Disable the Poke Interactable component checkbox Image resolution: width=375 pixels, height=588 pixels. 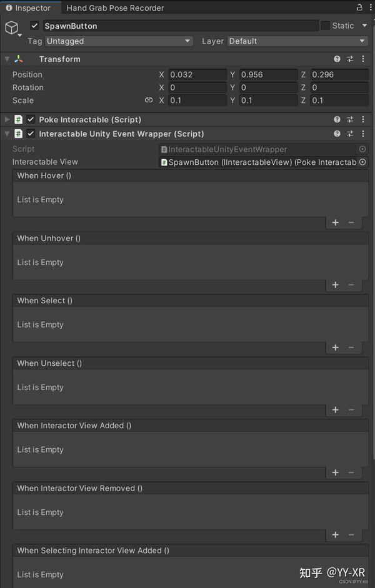coord(31,119)
